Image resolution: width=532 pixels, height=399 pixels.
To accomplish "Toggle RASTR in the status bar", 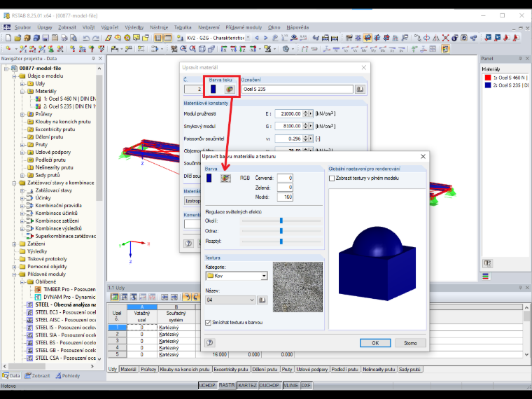I will coord(227,386).
